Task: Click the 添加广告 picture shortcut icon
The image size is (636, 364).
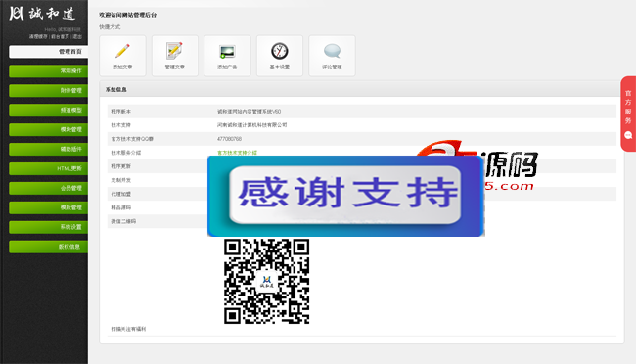Action: coord(227,52)
